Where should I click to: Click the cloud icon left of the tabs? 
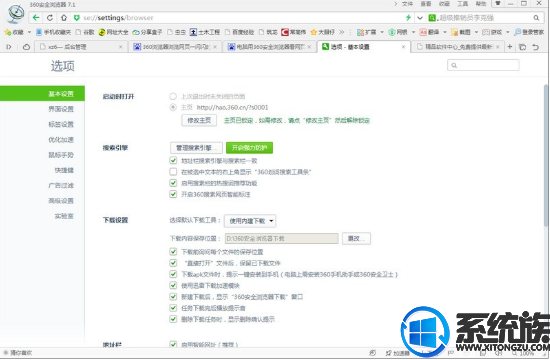(26, 47)
